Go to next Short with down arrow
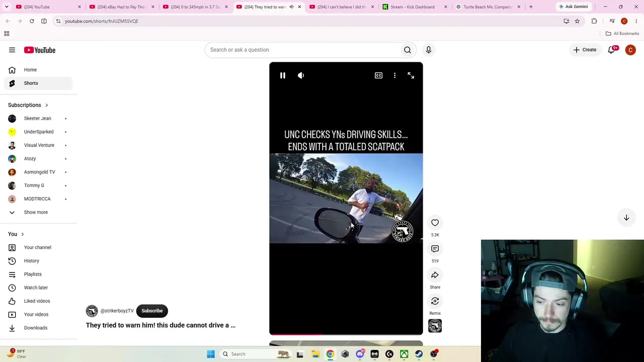Viewport: 644px width, 362px height. 626,218
